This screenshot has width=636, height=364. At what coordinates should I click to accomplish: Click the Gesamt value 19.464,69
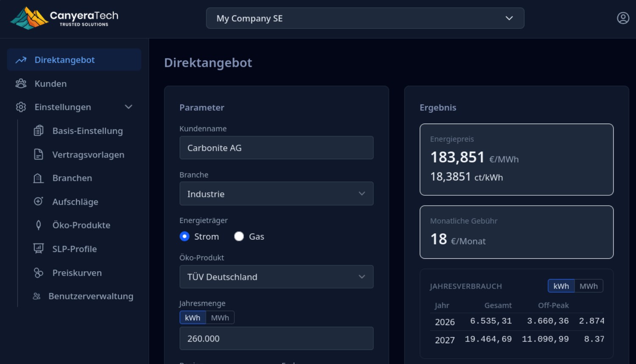point(488,339)
